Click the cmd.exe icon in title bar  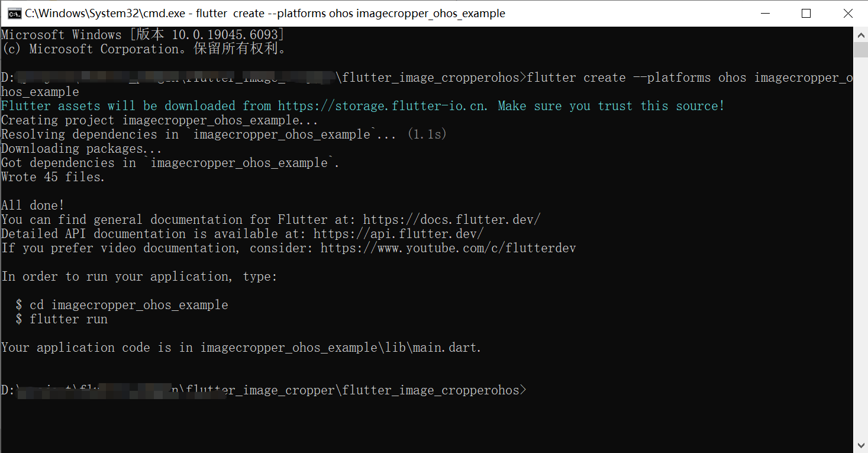(14, 13)
